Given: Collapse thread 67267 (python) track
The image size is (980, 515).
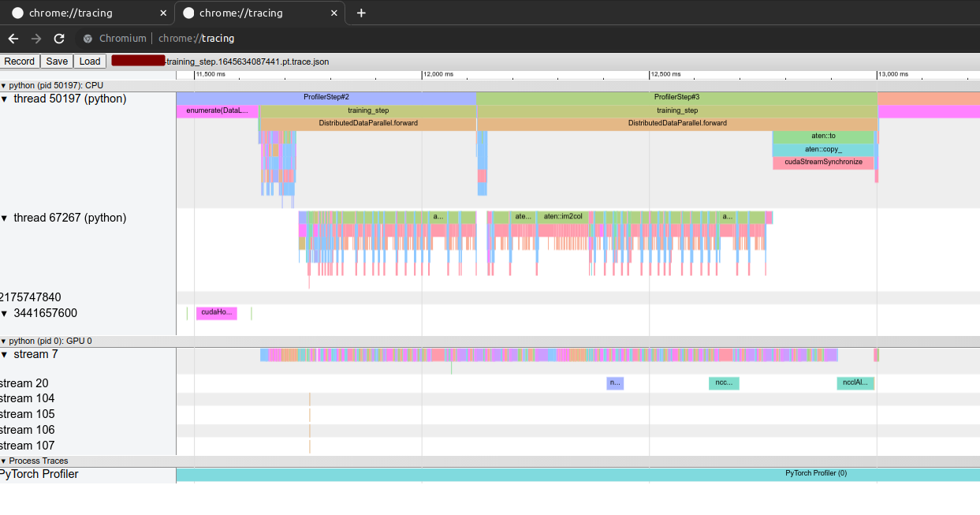Looking at the screenshot, I should pos(5,218).
